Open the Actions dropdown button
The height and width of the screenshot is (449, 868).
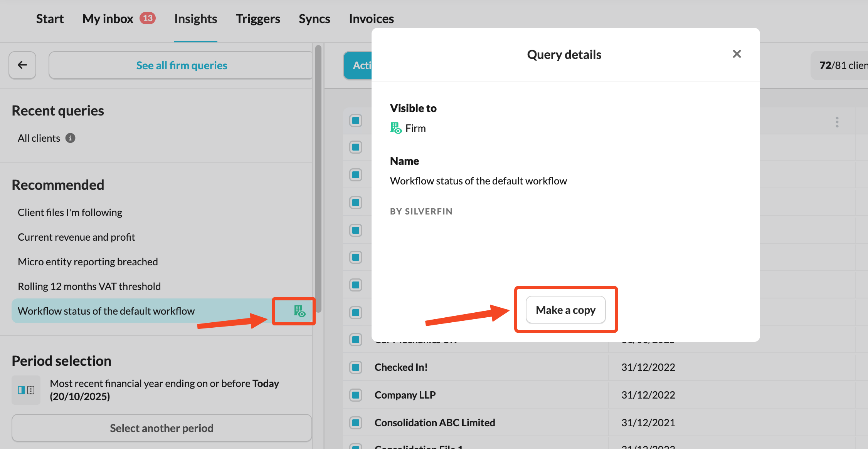pos(358,65)
